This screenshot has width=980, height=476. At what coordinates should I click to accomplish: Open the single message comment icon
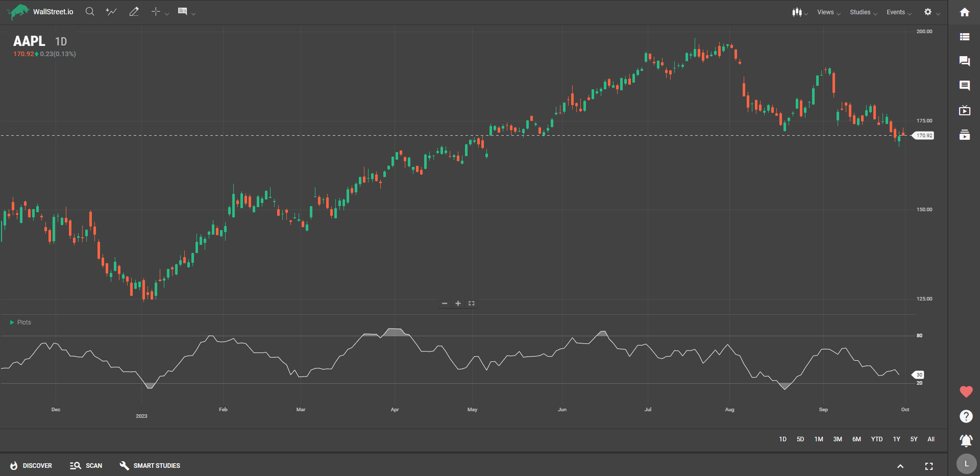coord(965,86)
